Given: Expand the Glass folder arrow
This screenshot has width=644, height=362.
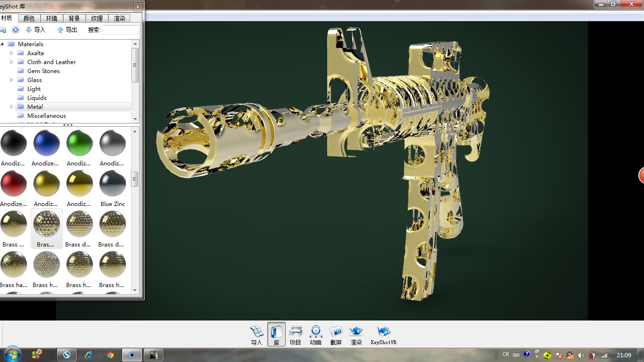Looking at the screenshot, I should point(11,80).
